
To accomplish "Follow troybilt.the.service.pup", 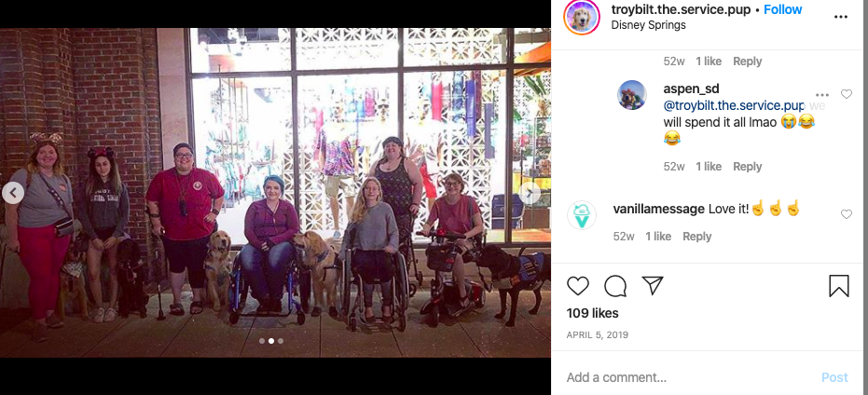I will click(x=783, y=9).
